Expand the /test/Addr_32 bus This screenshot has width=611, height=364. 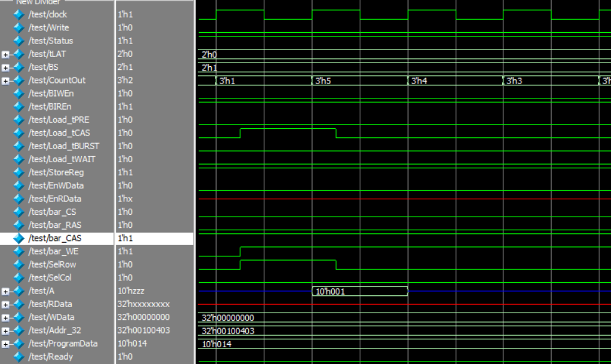5,330
